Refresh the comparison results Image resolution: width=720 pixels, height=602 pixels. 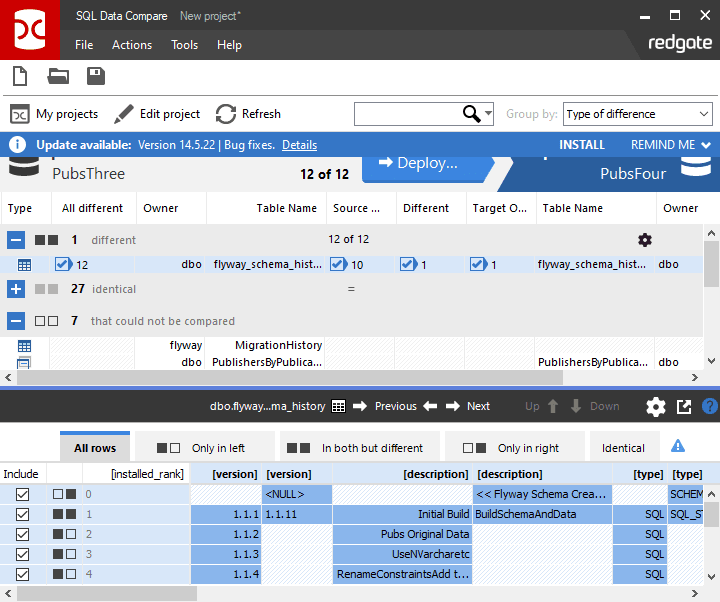tap(248, 114)
